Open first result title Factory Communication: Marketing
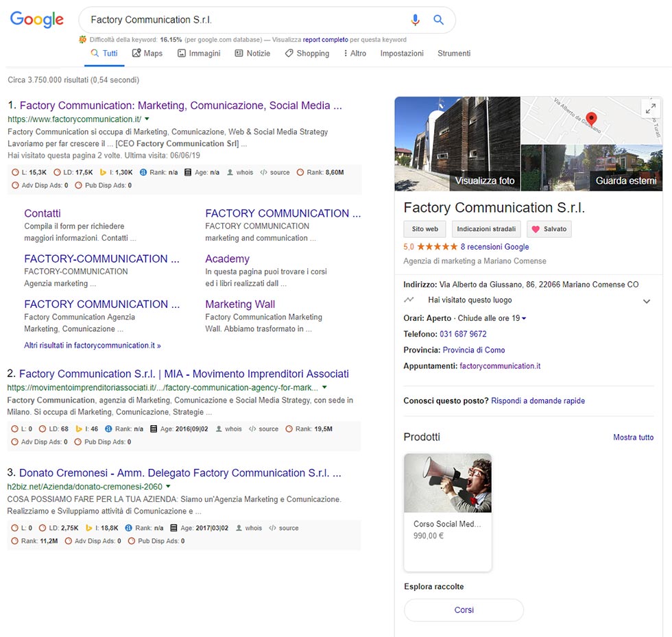This screenshot has height=637, width=672. (x=181, y=106)
